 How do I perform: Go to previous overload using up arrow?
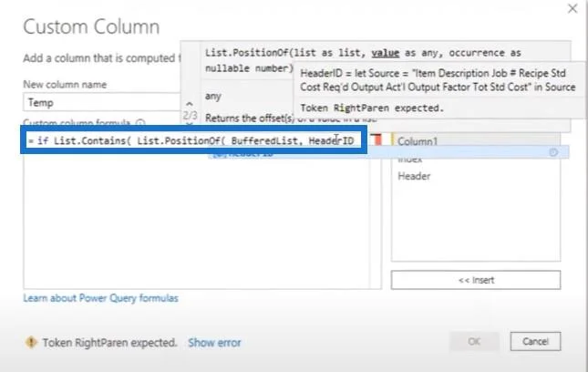point(190,104)
